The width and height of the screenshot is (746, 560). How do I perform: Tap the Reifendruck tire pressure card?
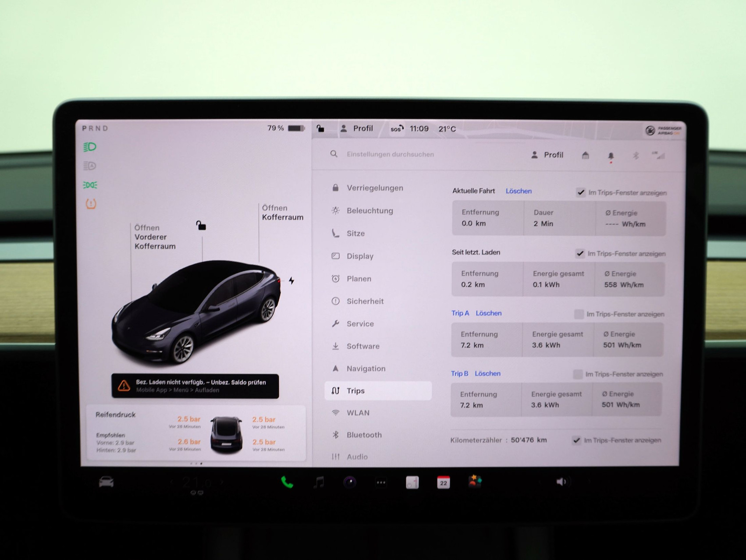click(196, 433)
